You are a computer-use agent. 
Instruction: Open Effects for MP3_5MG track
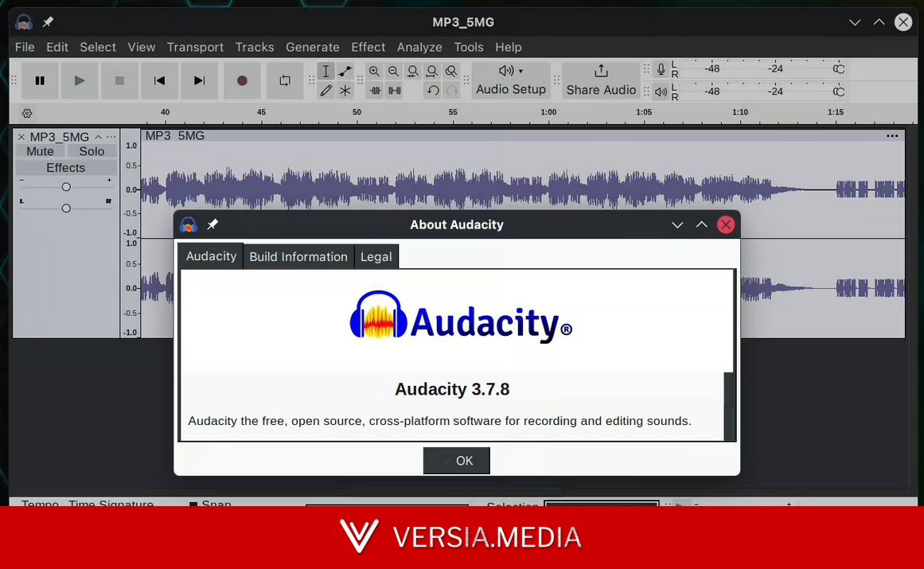coord(66,168)
